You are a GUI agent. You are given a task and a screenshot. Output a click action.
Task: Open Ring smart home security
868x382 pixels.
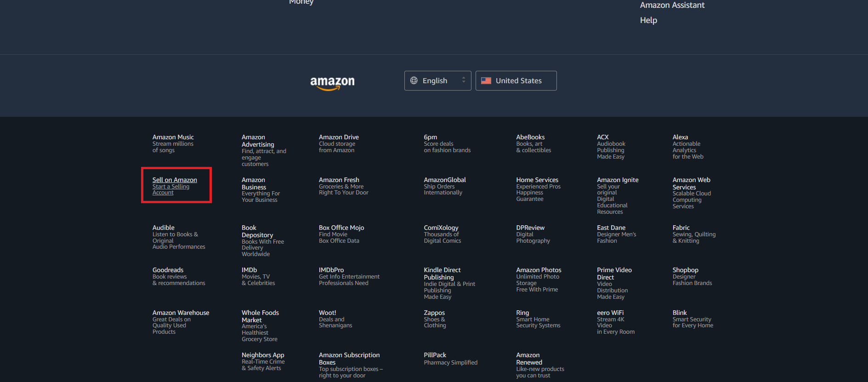click(538, 319)
